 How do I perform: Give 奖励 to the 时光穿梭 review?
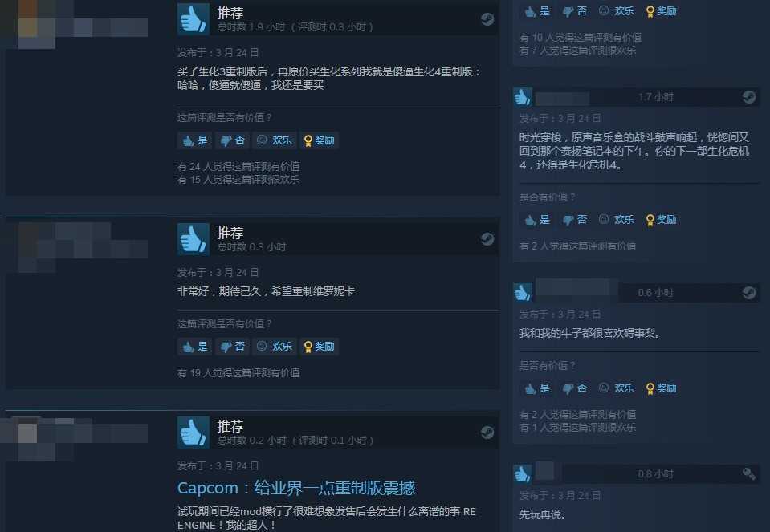click(661, 219)
